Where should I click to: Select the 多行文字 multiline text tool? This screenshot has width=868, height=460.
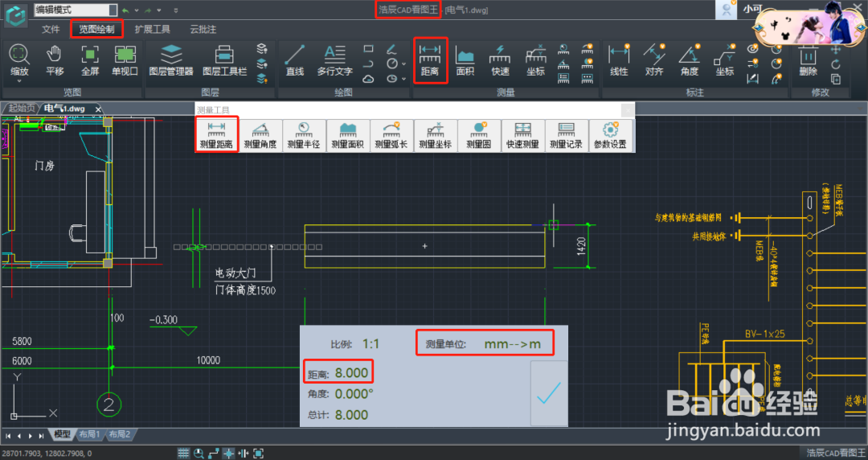[334, 60]
